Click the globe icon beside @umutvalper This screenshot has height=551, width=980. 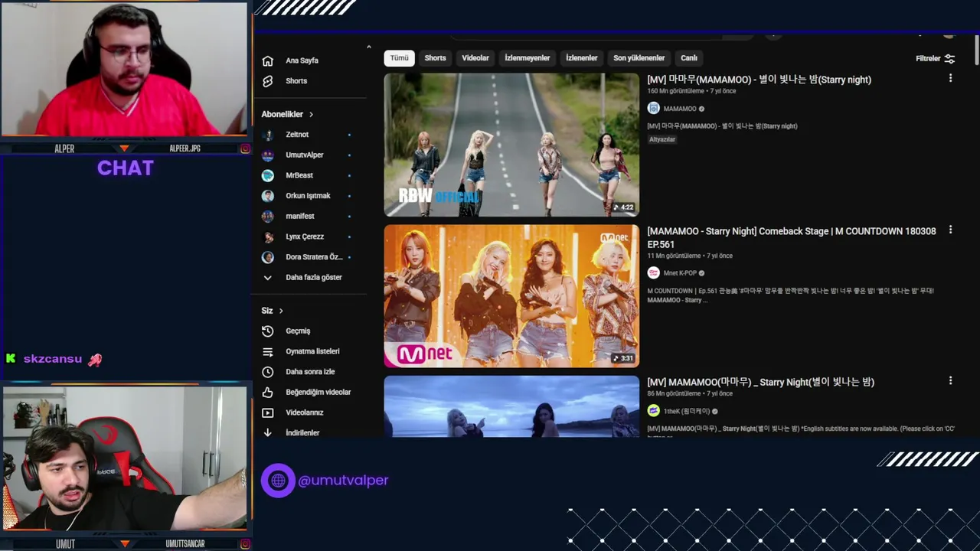(x=278, y=481)
